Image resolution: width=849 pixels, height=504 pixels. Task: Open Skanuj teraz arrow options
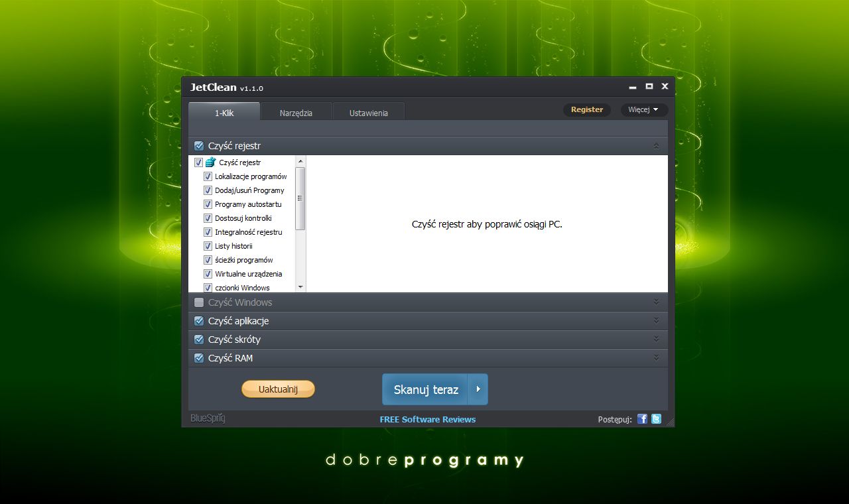[478, 389]
